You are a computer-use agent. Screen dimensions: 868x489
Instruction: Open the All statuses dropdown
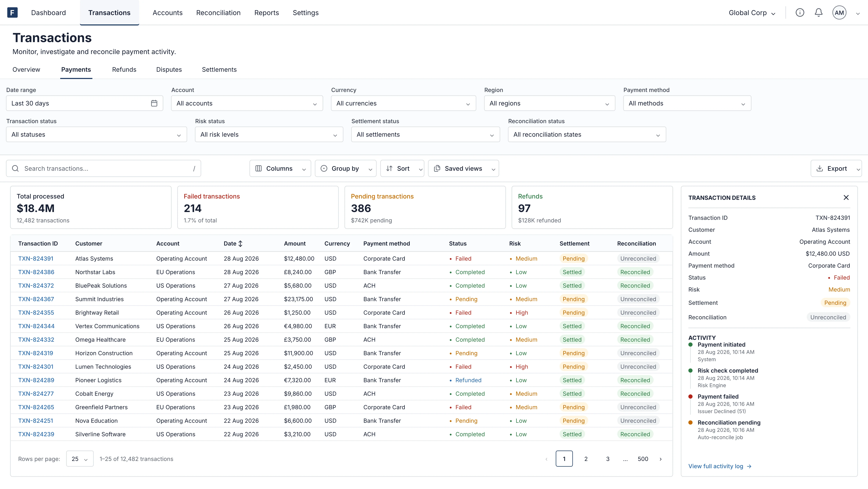coord(96,134)
